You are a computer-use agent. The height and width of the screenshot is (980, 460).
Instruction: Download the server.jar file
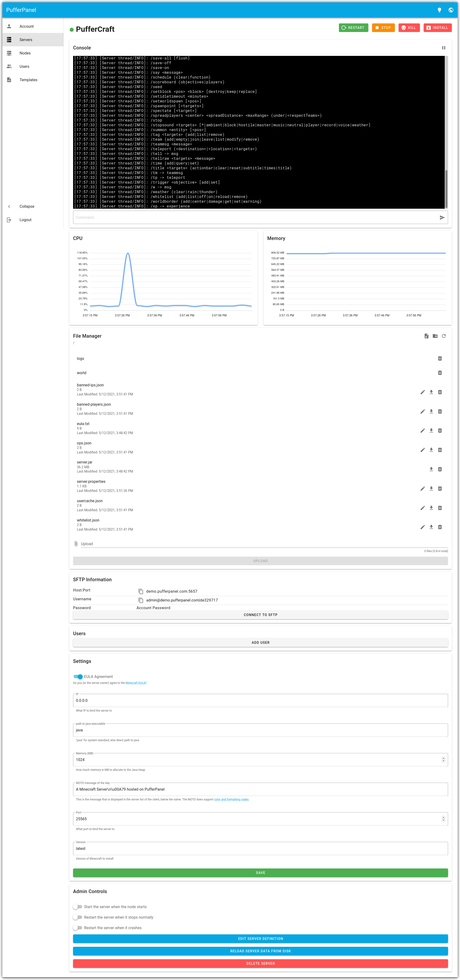coord(431,469)
